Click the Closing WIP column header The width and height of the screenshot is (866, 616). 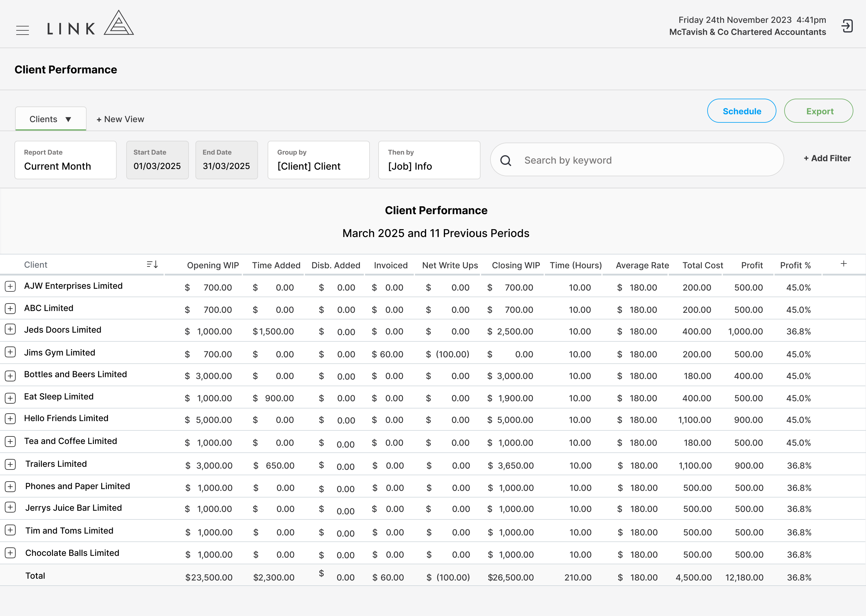516,265
